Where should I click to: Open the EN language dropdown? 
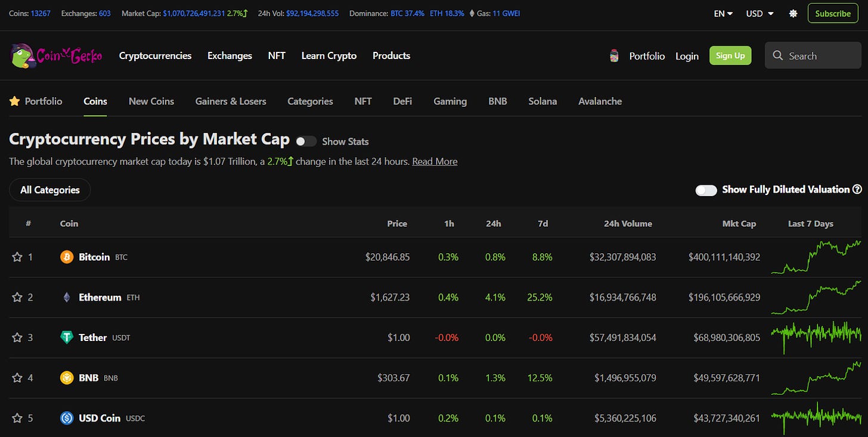click(723, 13)
